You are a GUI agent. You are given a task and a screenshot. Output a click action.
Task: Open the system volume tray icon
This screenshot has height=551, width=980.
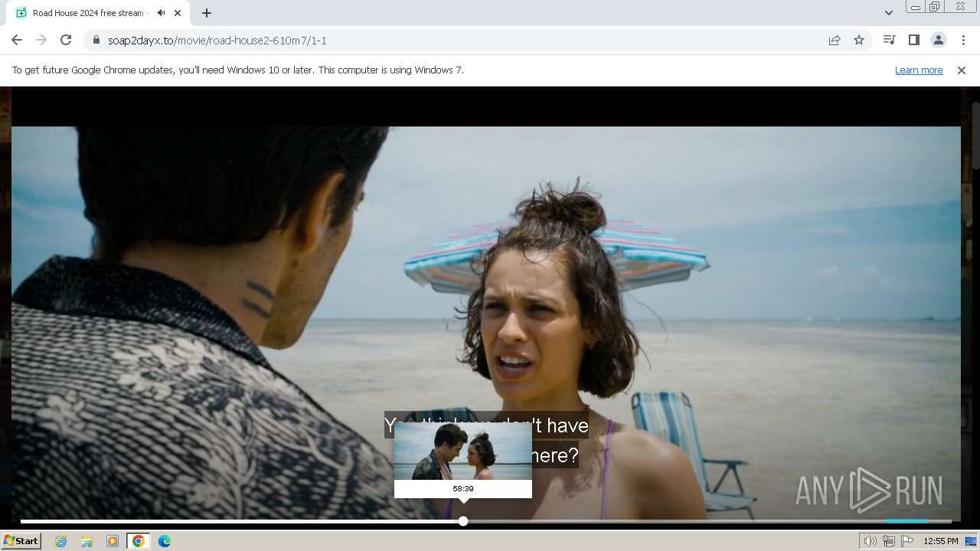pos(871,541)
